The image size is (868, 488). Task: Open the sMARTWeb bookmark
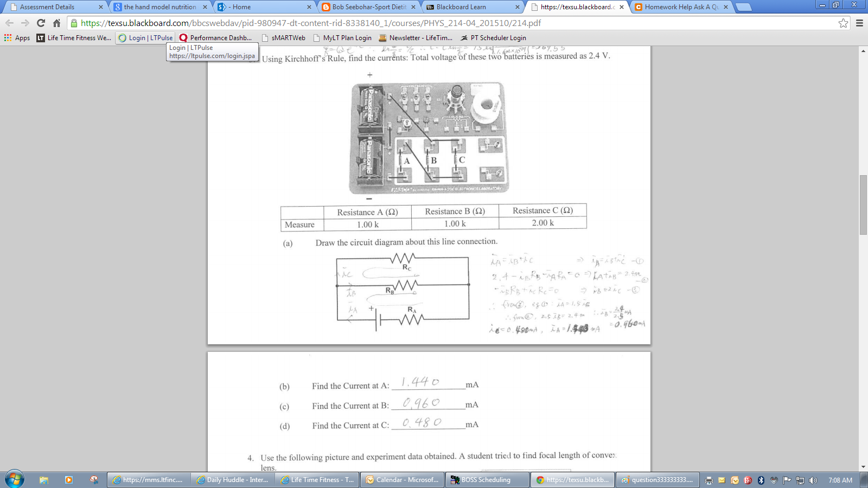(283, 38)
